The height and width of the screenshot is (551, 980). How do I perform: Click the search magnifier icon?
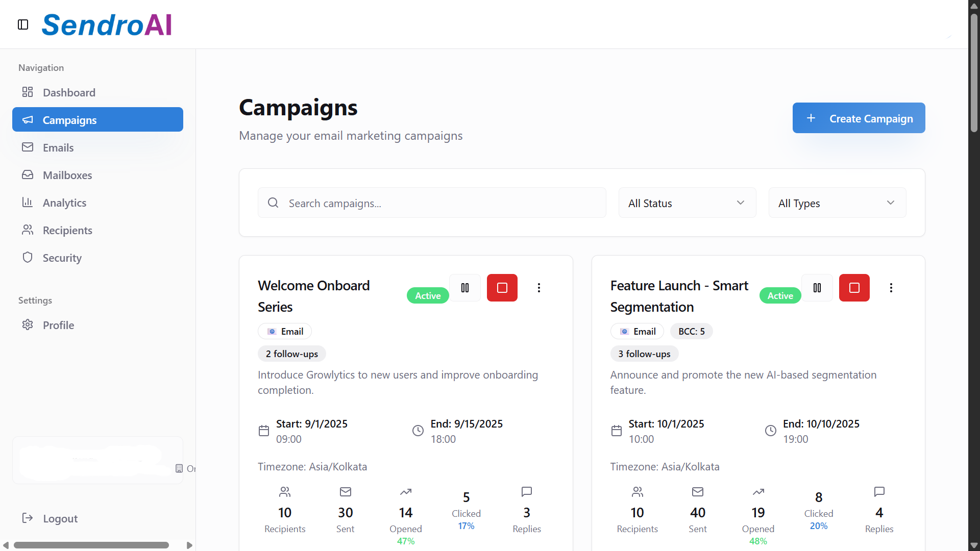[x=273, y=202]
